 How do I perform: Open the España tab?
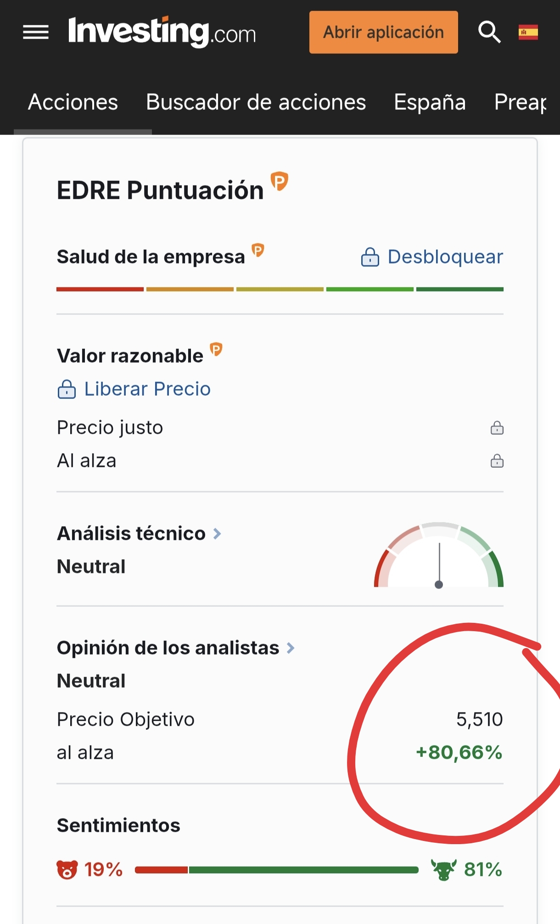pyautogui.click(x=430, y=102)
